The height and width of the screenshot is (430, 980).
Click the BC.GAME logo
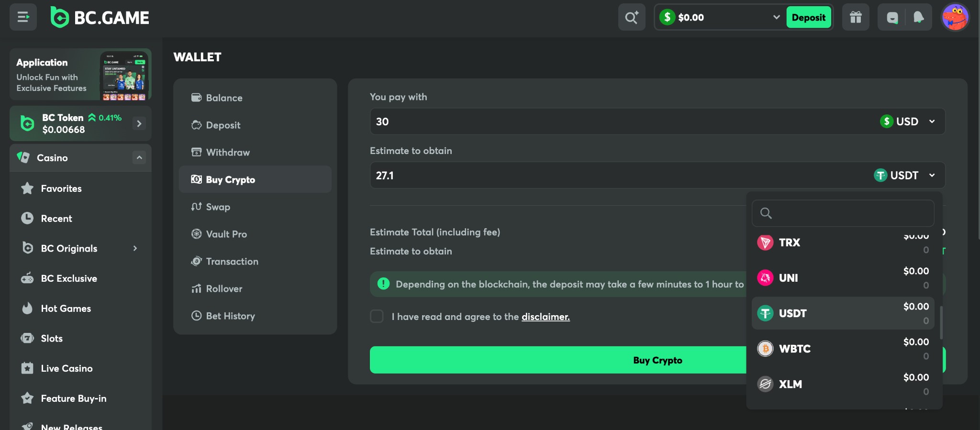tap(100, 18)
